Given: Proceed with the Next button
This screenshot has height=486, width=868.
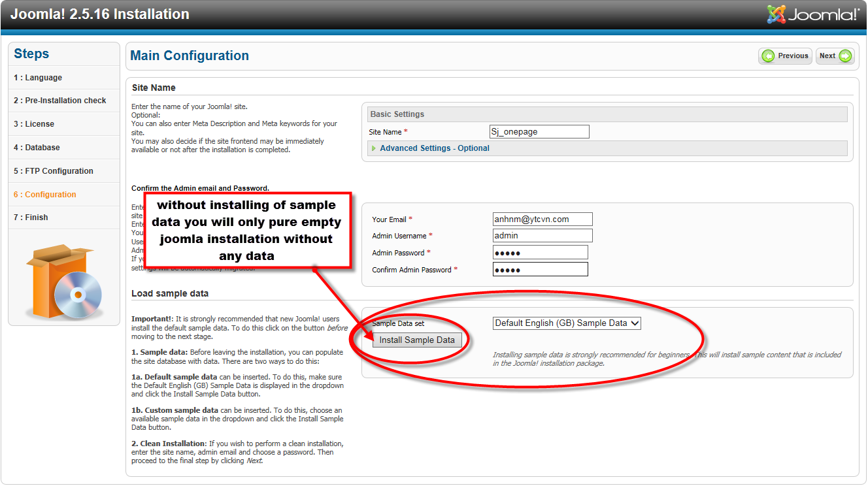Looking at the screenshot, I should tap(835, 56).
